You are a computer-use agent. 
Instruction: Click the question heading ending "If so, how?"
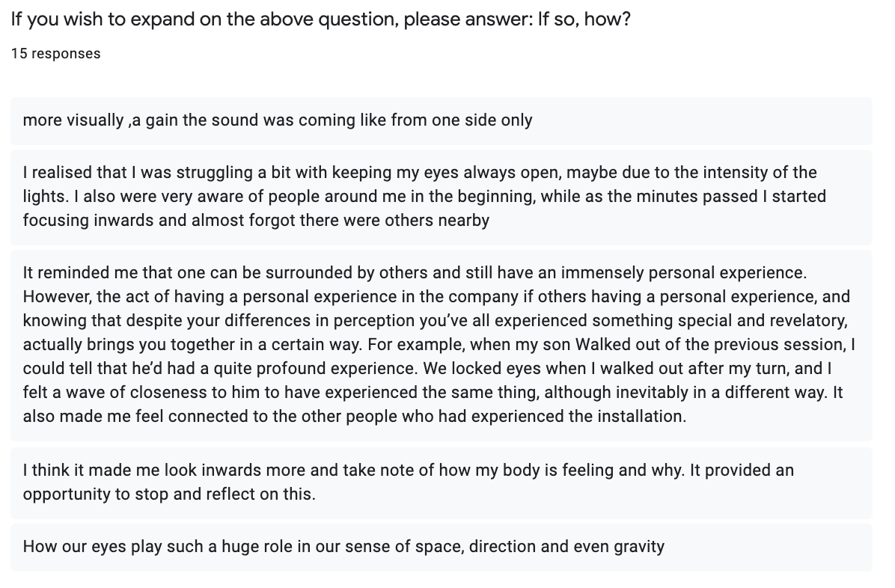(320, 19)
